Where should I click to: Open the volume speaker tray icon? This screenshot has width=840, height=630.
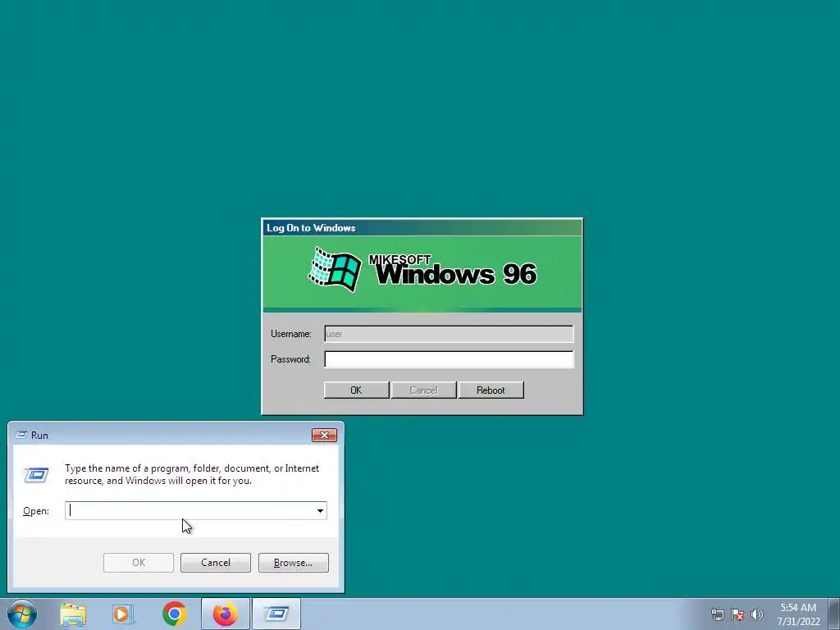coord(757,614)
